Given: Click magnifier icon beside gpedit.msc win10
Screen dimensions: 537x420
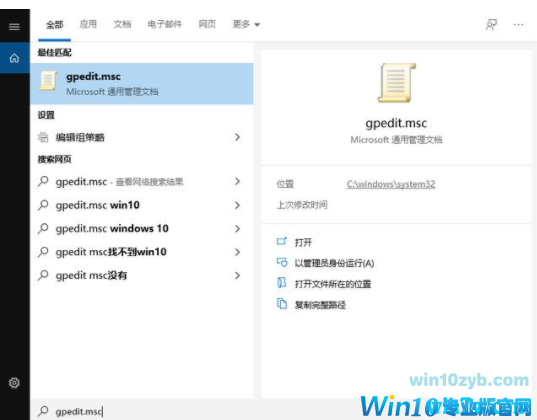Looking at the screenshot, I should tap(43, 205).
